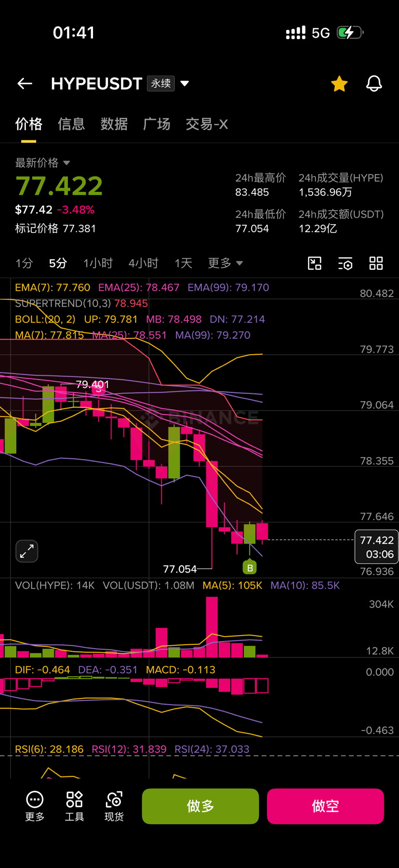Open the chart layout grid icon
This screenshot has height=868, width=399.
pyautogui.click(x=376, y=263)
